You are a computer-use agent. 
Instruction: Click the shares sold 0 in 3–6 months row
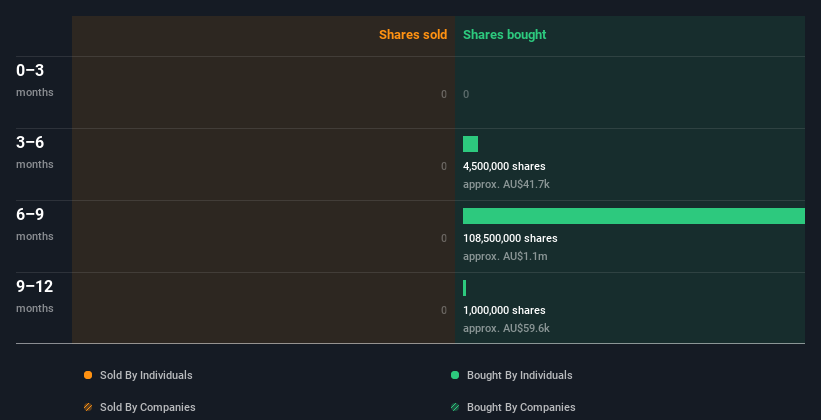pos(444,166)
